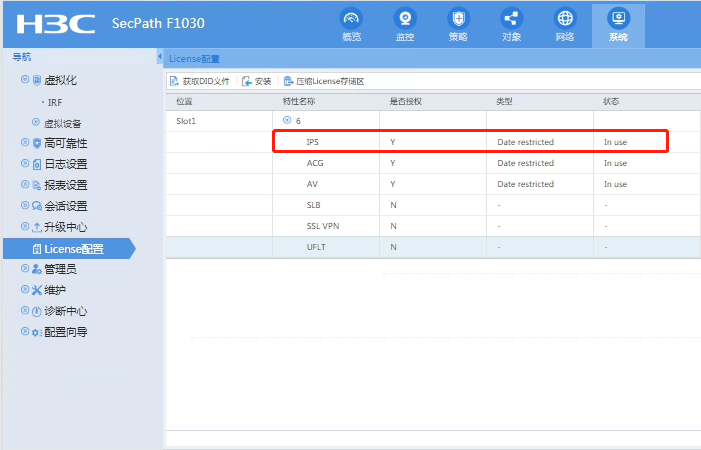Click the H3C logo
Viewport: 701px width, 450px height.
[x=56, y=24]
